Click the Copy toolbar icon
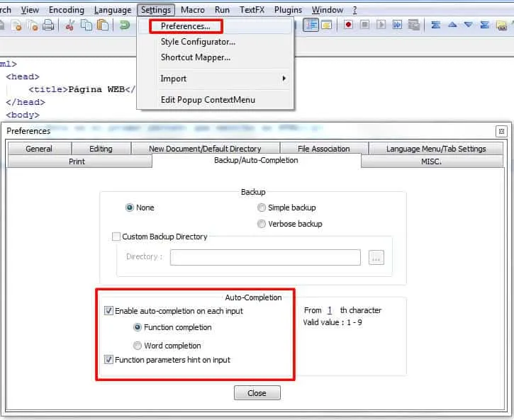Image resolution: width=514 pixels, height=420 pixels. 86,25
